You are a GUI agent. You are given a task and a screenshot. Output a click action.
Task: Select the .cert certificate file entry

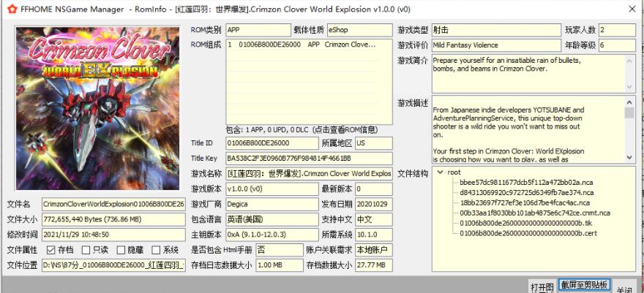tap(528, 234)
